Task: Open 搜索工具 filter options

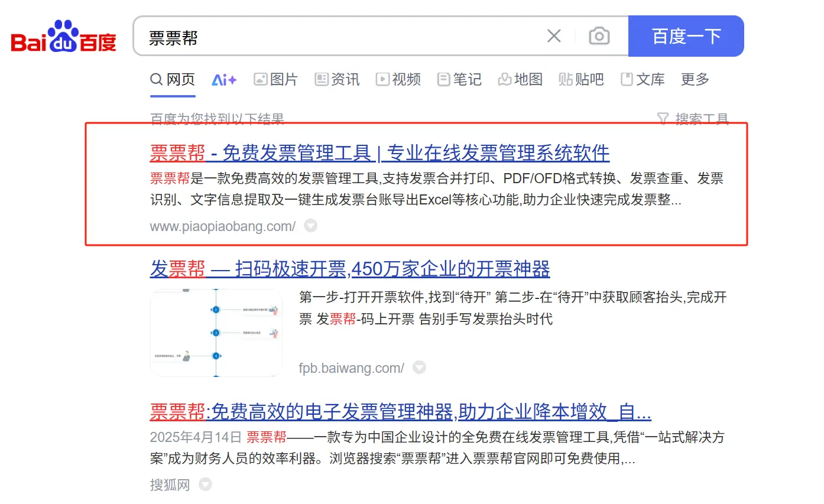Action: tap(693, 119)
